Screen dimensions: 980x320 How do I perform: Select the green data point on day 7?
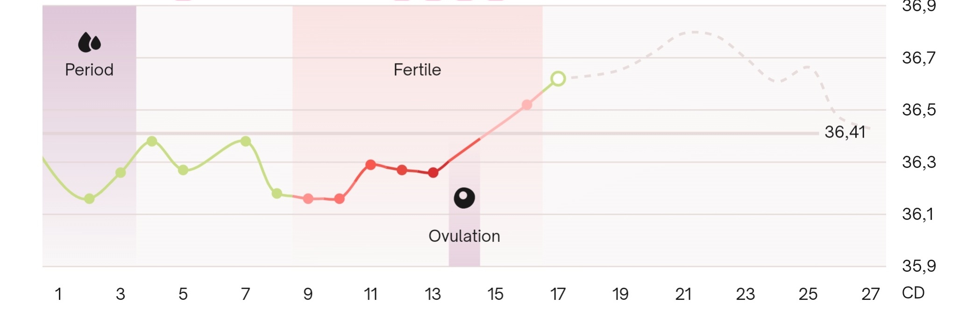[246, 141]
